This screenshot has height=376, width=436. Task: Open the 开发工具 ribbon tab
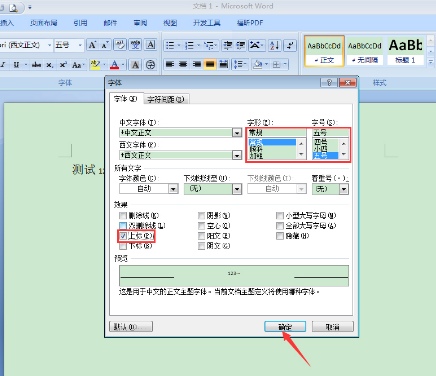tap(207, 23)
